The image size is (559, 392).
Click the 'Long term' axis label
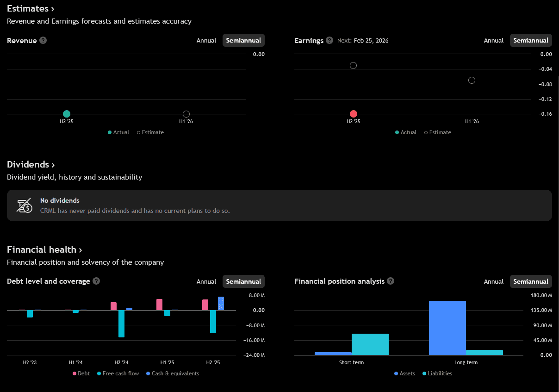(x=466, y=362)
